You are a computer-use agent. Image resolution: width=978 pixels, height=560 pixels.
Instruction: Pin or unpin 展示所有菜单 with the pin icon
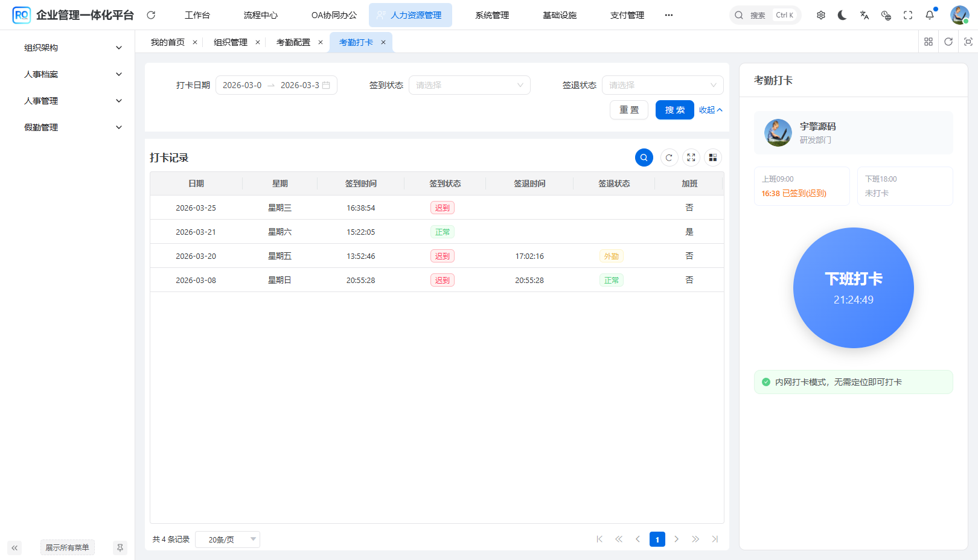coord(120,547)
